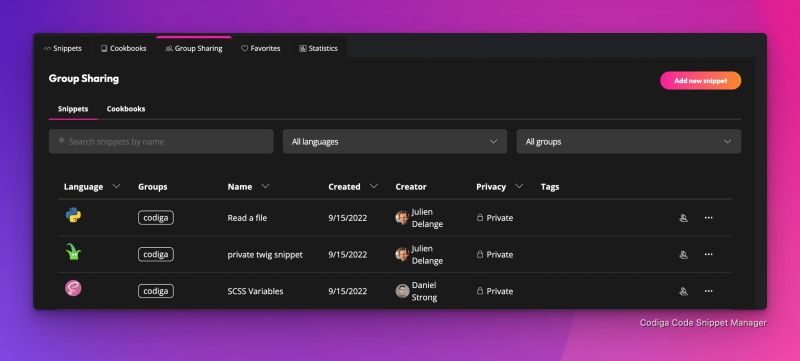Image resolution: width=800 pixels, height=361 pixels.
Task: Click 9/15/2022 date in SCSS Variables row
Action: tap(347, 291)
